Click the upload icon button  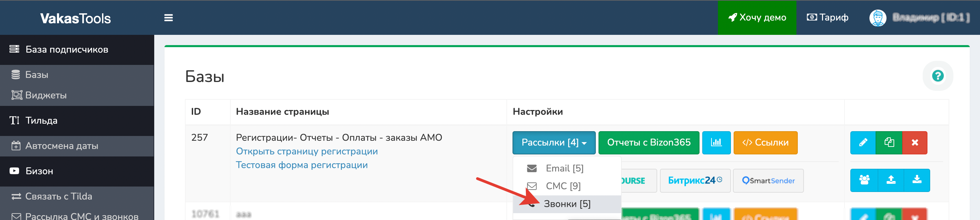(891, 180)
